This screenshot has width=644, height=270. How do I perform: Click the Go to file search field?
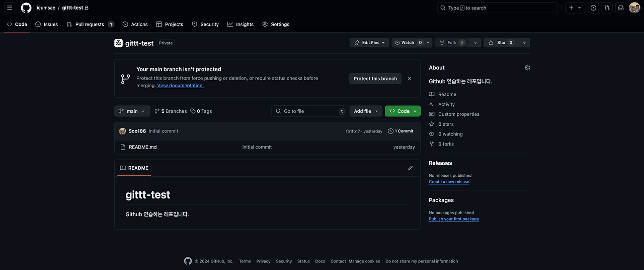[x=309, y=111]
